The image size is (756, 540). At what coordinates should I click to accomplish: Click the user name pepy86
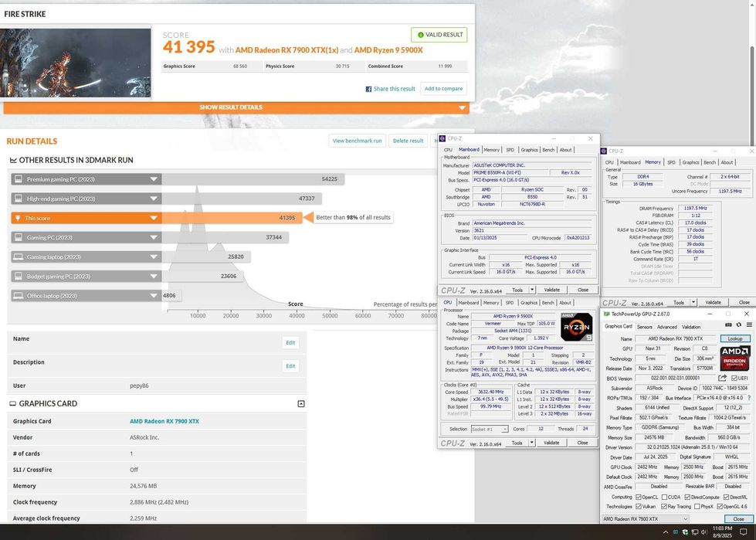tap(139, 385)
